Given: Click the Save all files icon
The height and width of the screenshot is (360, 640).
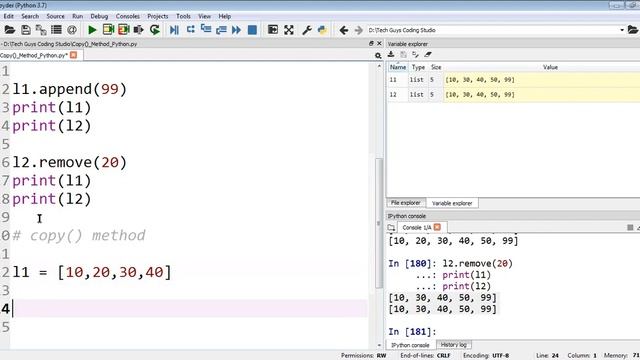Looking at the screenshot, I should click(41, 30).
